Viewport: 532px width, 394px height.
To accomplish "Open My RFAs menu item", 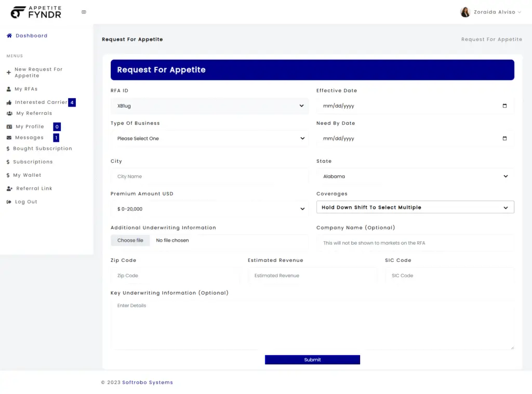I will point(26,89).
